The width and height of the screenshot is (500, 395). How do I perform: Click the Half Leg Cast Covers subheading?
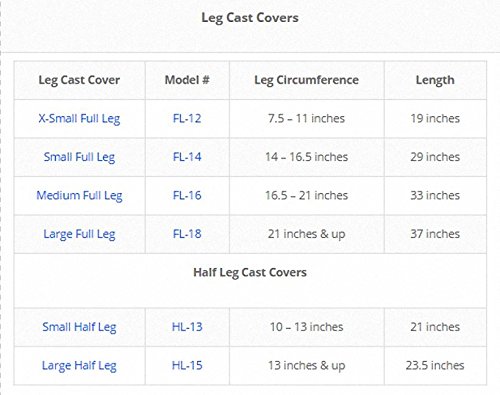pos(250,273)
